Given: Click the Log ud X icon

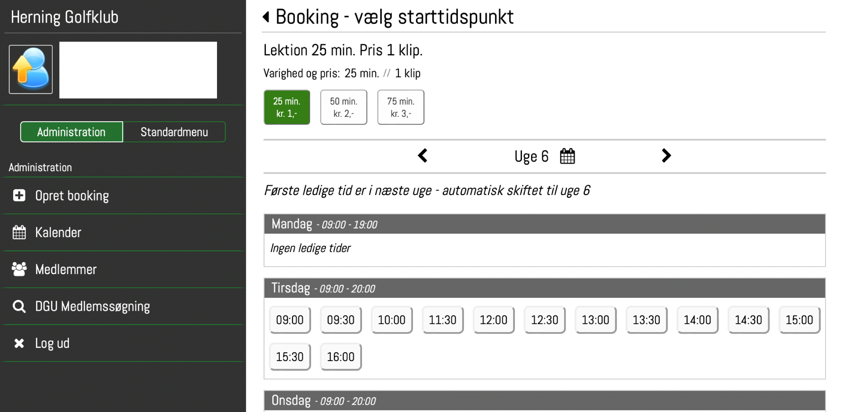Looking at the screenshot, I should pos(19,343).
